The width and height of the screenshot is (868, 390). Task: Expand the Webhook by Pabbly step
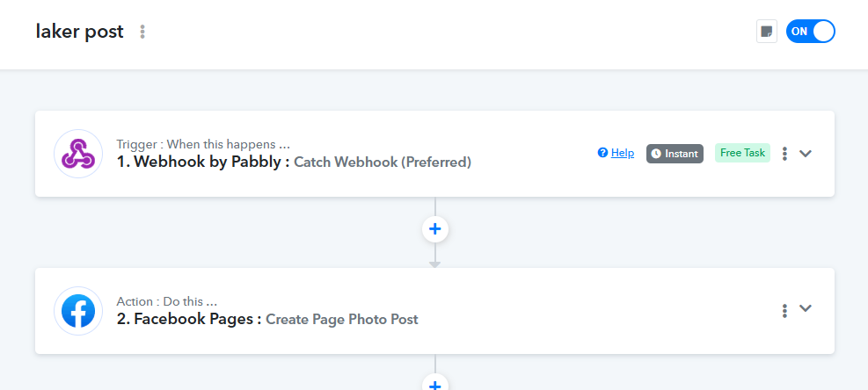pos(806,154)
